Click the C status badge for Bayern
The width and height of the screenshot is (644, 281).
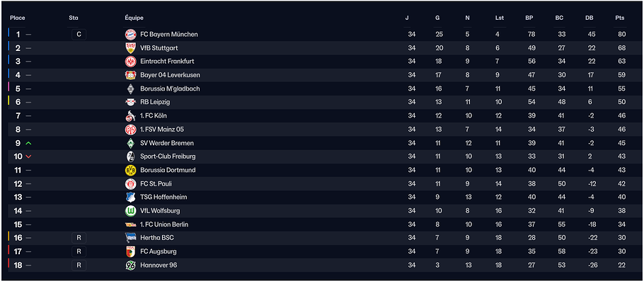click(79, 35)
